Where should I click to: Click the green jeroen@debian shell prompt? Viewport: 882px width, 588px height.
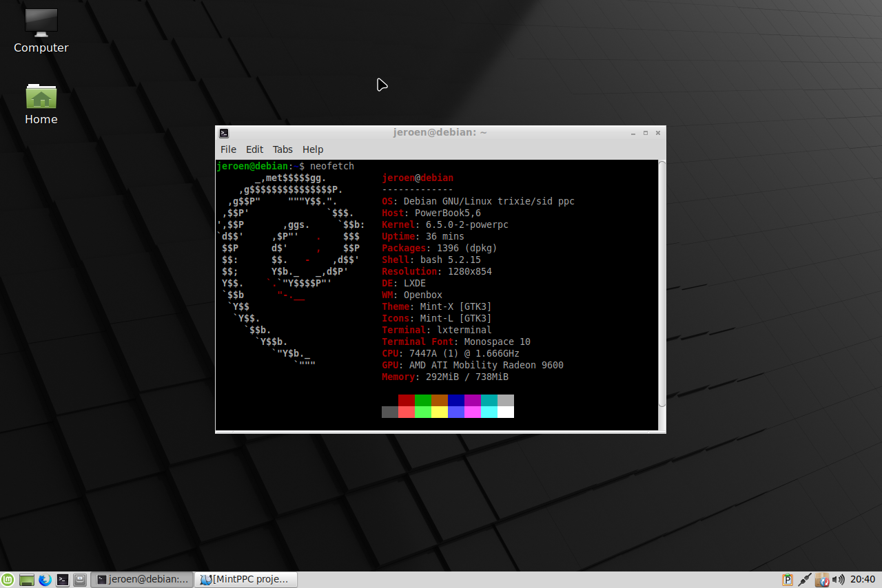(x=252, y=166)
